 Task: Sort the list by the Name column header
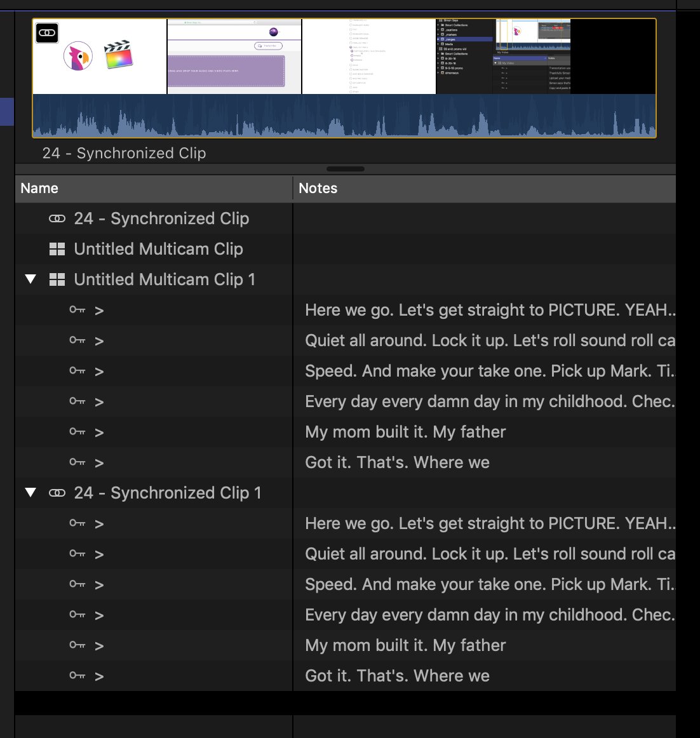154,188
